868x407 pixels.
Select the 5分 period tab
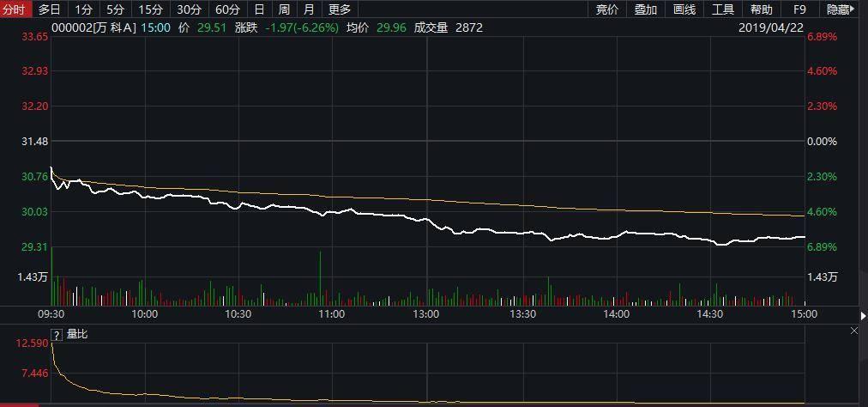[116, 9]
